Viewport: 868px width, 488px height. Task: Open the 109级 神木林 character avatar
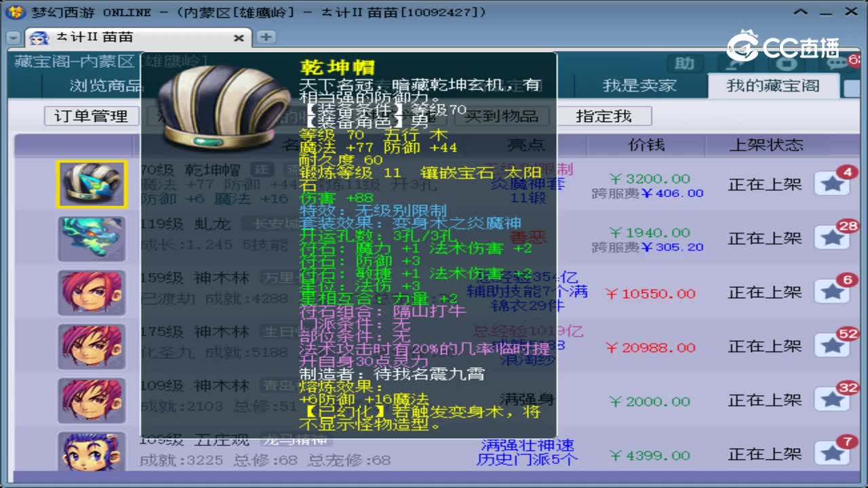pos(92,401)
